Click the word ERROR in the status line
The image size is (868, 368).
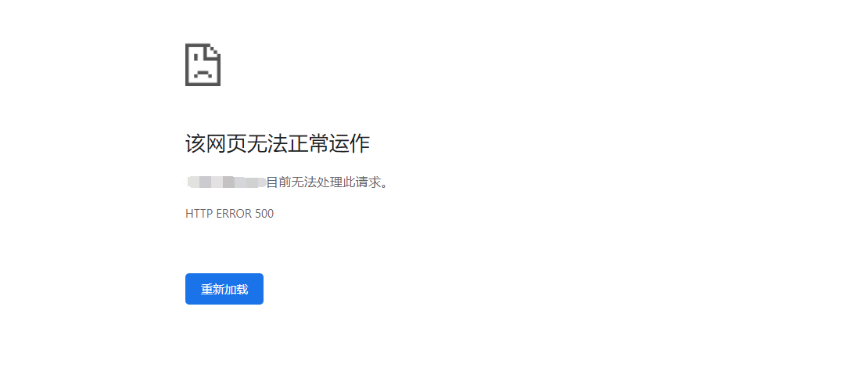234,214
